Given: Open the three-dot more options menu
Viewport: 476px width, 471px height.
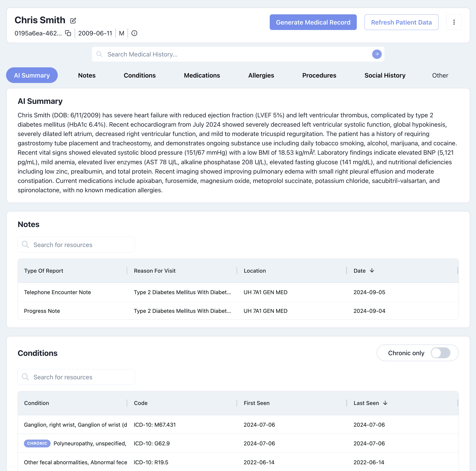Looking at the screenshot, I should (454, 22).
